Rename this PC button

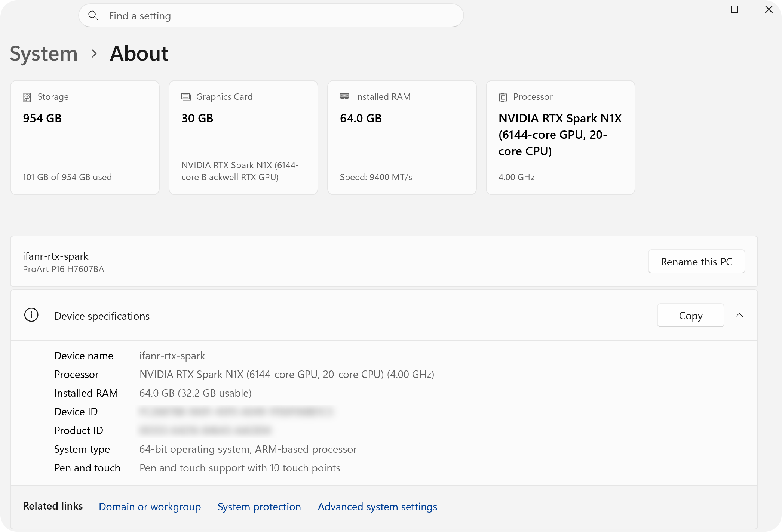(x=696, y=261)
